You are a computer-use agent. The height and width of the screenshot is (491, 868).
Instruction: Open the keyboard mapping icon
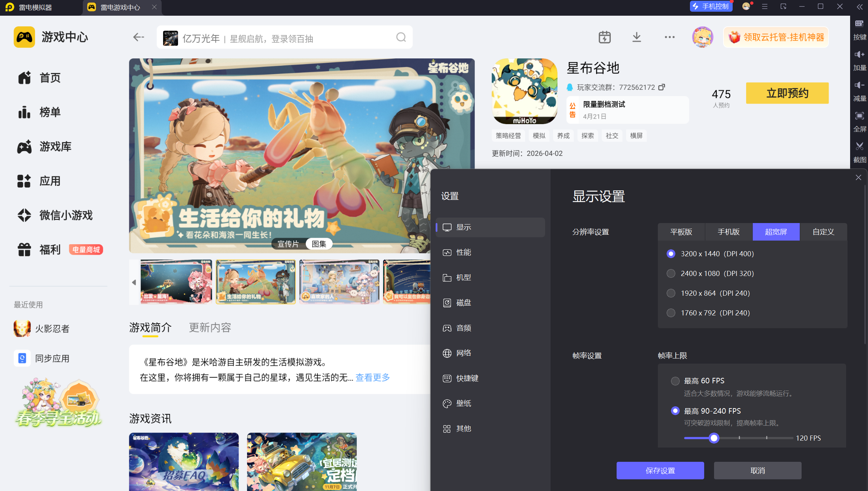[859, 24]
